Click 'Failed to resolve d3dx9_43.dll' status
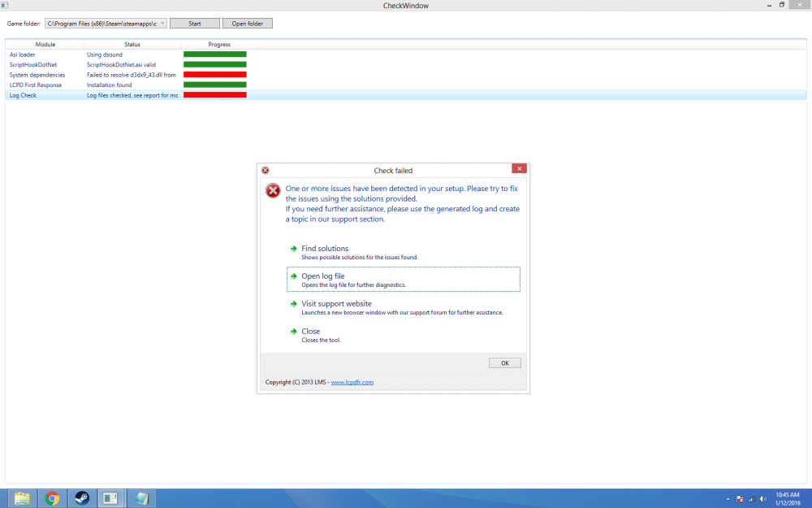Viewport: 812px width, 508px height. pyautogui.click(x=132, y=75)
